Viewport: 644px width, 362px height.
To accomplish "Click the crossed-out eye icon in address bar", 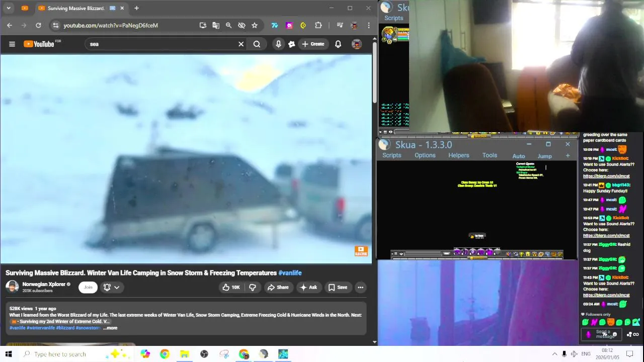I will (242, 25).
